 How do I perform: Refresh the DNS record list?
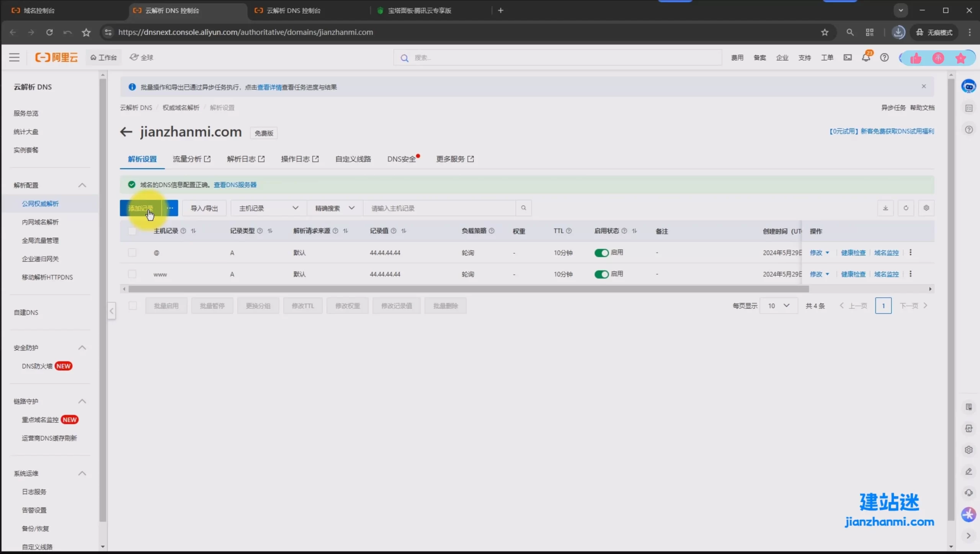coord(906,208)
